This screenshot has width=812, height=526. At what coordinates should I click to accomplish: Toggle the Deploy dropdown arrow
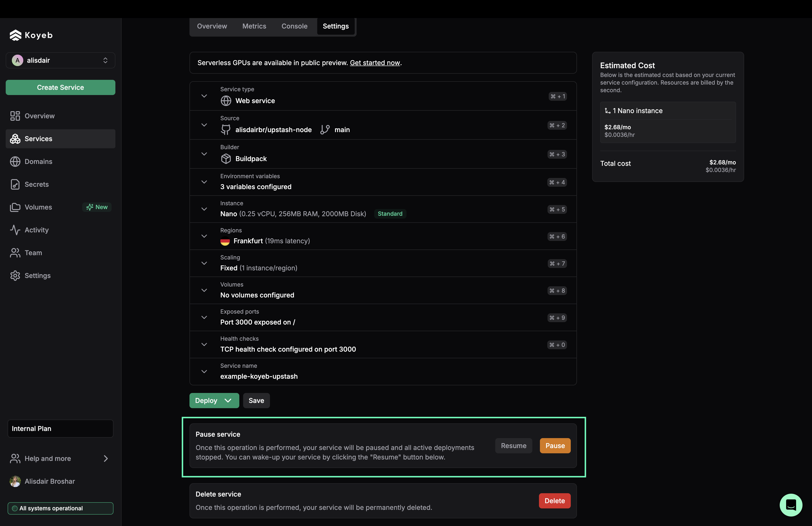[228, 400]
